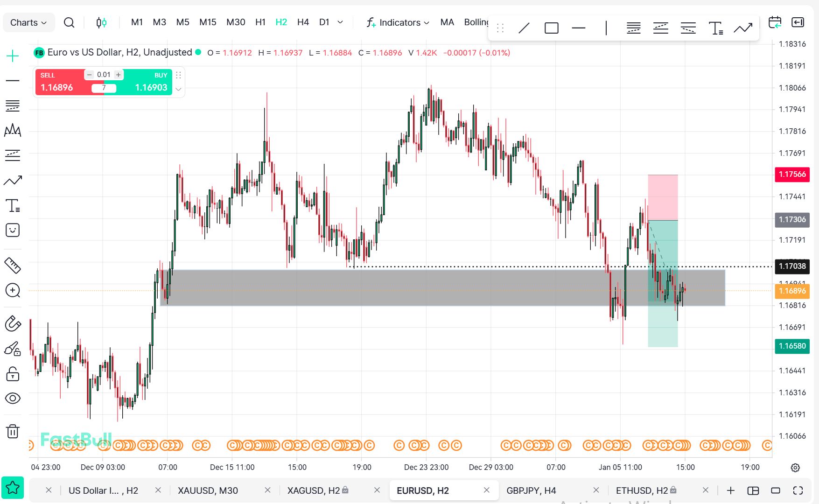The width and height of the screenshot is (819, 504).
Task: Click the favorites star icon
Action: pos(13,488)
